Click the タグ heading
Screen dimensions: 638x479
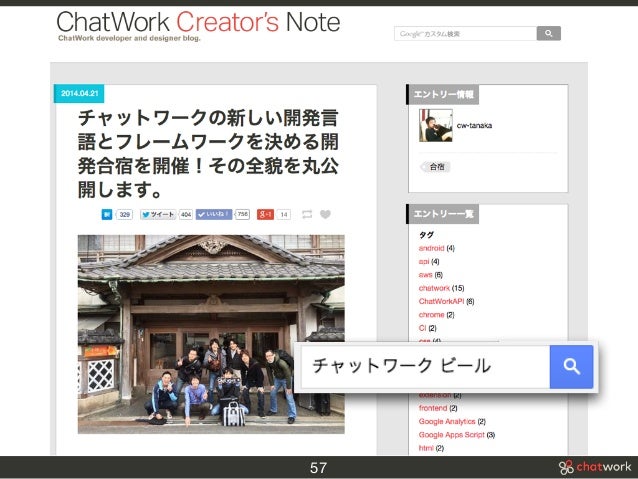(426, 235)
